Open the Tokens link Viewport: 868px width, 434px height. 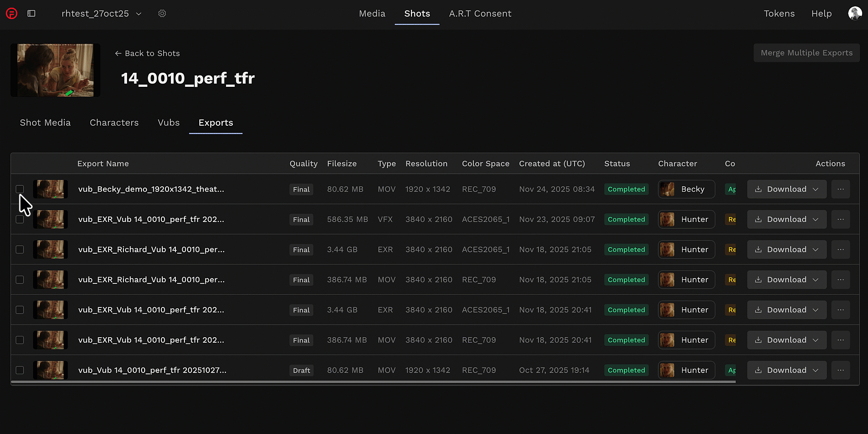(x=779, y=14)
